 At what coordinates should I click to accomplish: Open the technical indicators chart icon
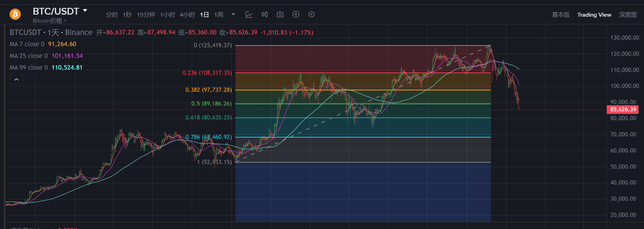pos(249,14)
